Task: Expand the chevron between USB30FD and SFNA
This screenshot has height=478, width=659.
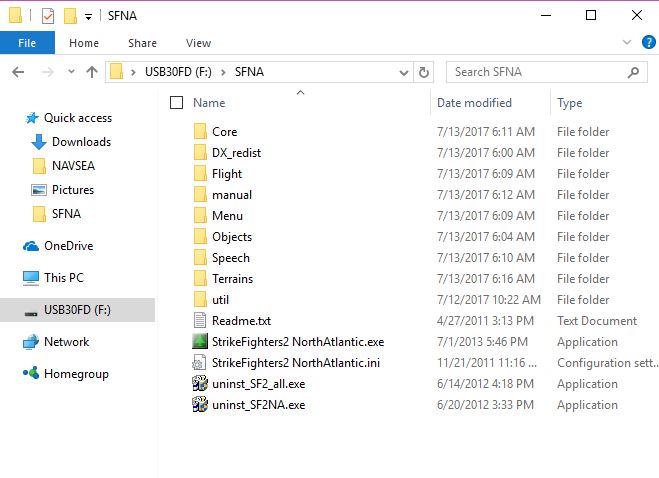Action: point(224,72)
